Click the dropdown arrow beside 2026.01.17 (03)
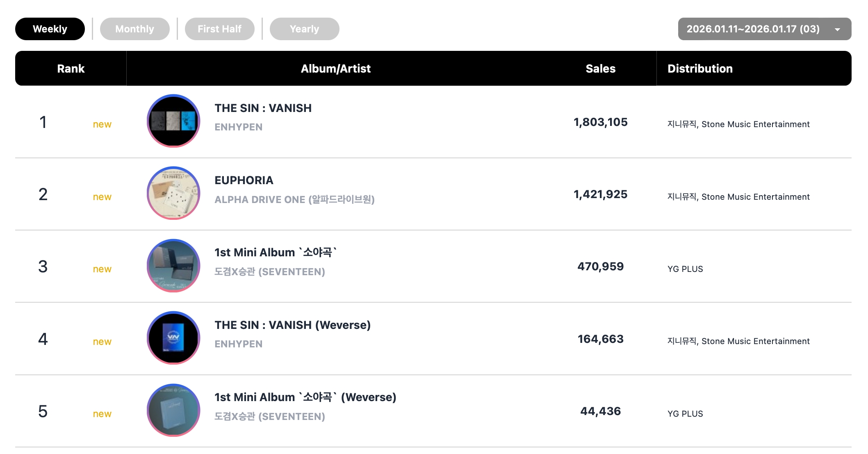The height and width of the screenshot is (454, 868). click(x=838, y=30)
